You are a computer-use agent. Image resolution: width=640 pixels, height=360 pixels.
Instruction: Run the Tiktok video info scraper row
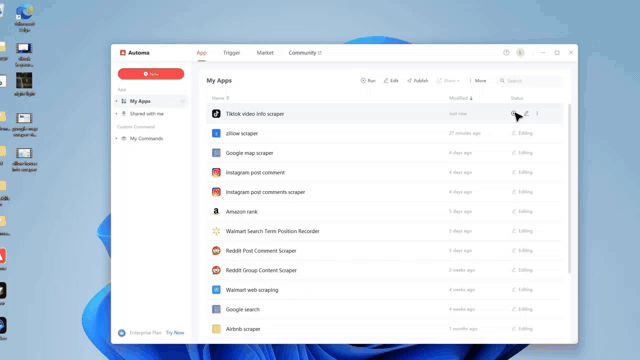coord(513,113)
